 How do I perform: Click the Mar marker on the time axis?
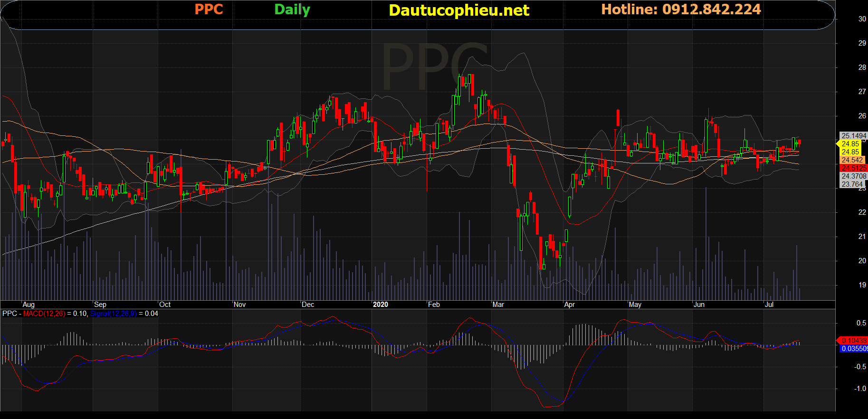coord(498,305)
